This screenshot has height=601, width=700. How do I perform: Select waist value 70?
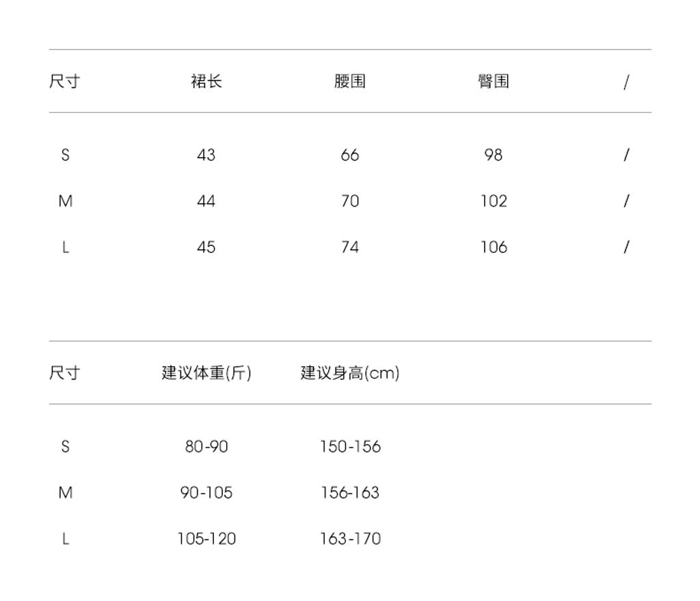point(349,201)
